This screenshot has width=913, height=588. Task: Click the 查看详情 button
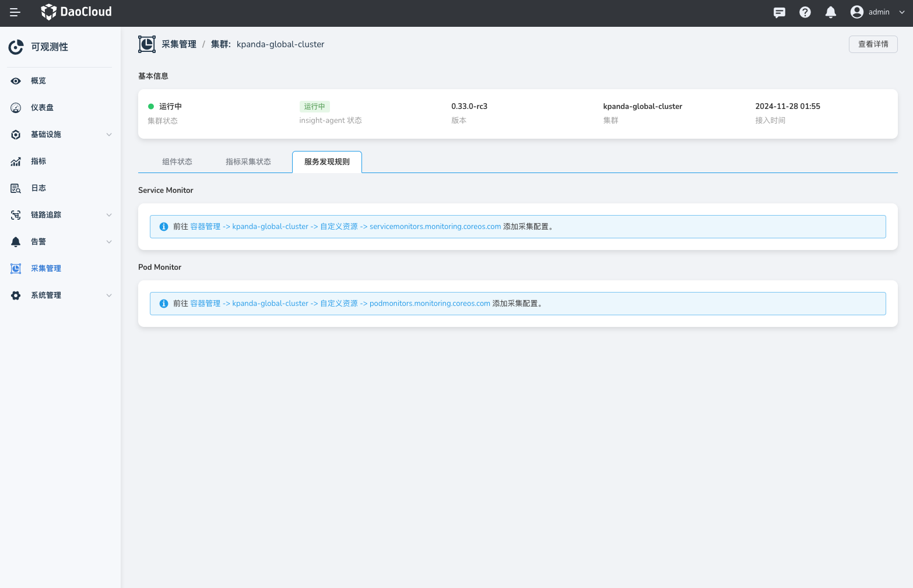point(873,44)
